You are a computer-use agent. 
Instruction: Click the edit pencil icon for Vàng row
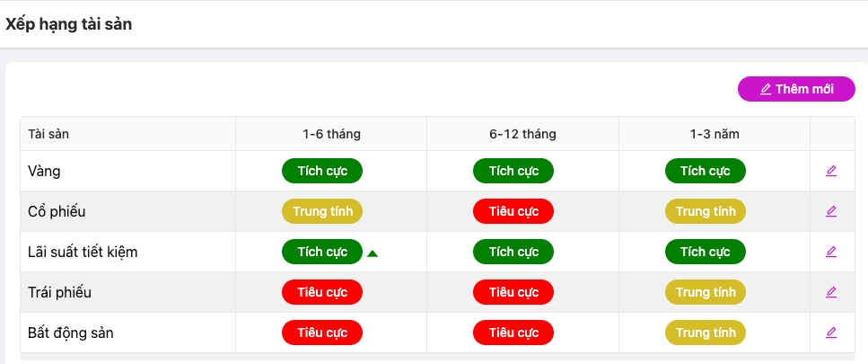pyautogui.click(x=831, y=171)
